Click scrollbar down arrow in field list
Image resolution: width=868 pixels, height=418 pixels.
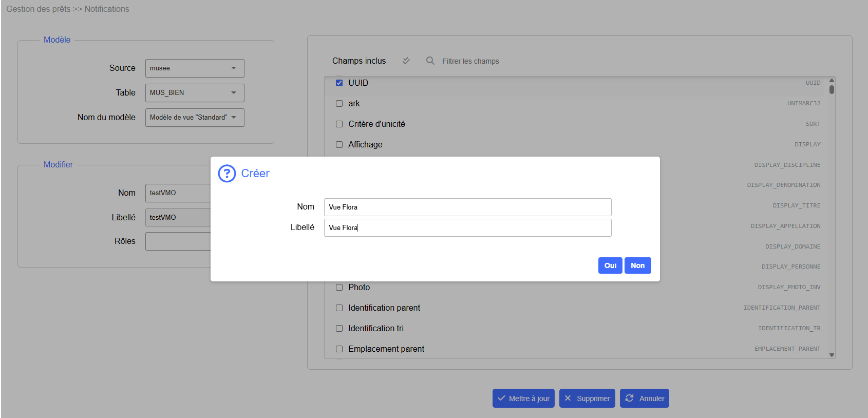pyautogui.click(x=832, y=355)
